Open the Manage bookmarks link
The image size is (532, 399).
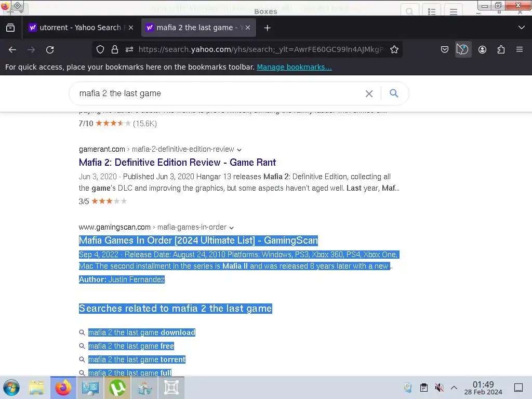294,67
